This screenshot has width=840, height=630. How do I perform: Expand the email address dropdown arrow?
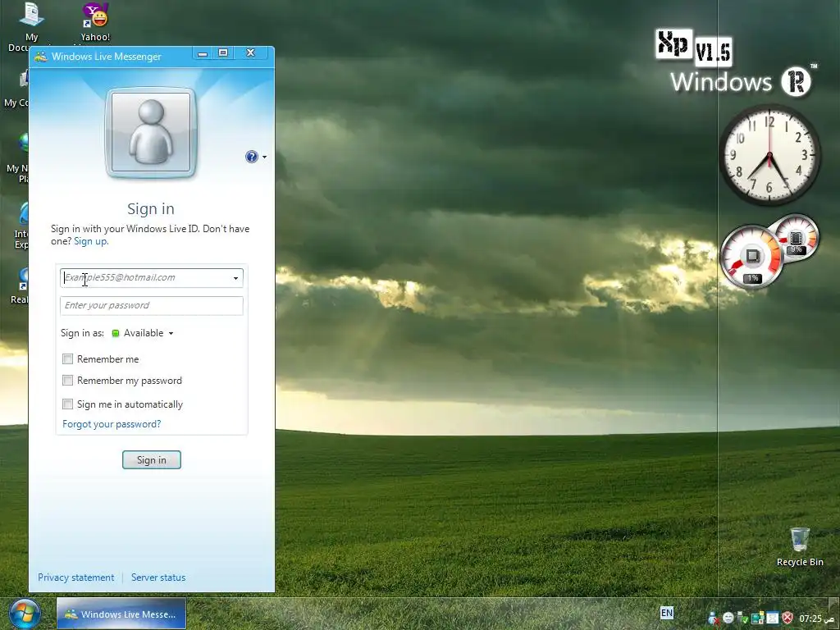235,278
